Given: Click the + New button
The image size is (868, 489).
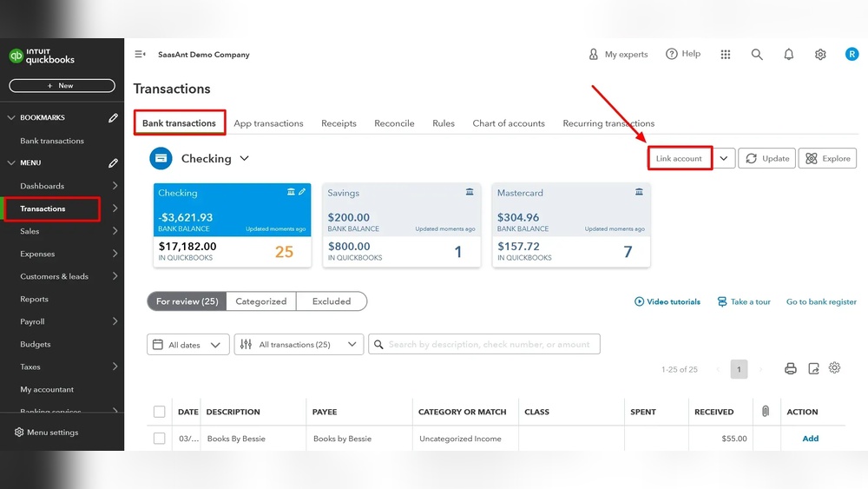Looking at the screenshot, I should (x=62, y=85).
